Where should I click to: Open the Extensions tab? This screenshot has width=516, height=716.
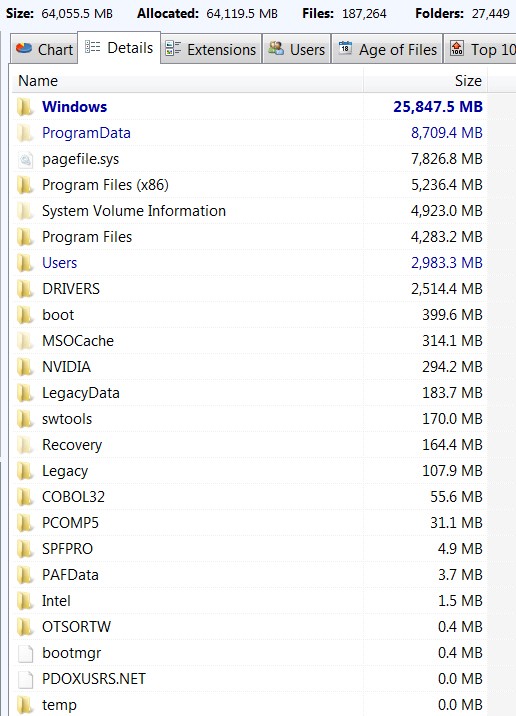tap(211, 49)
